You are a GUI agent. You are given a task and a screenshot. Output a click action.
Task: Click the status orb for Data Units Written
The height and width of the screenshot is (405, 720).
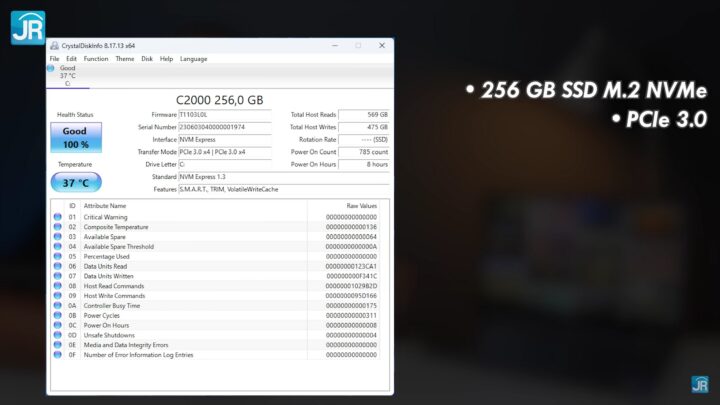57,276
